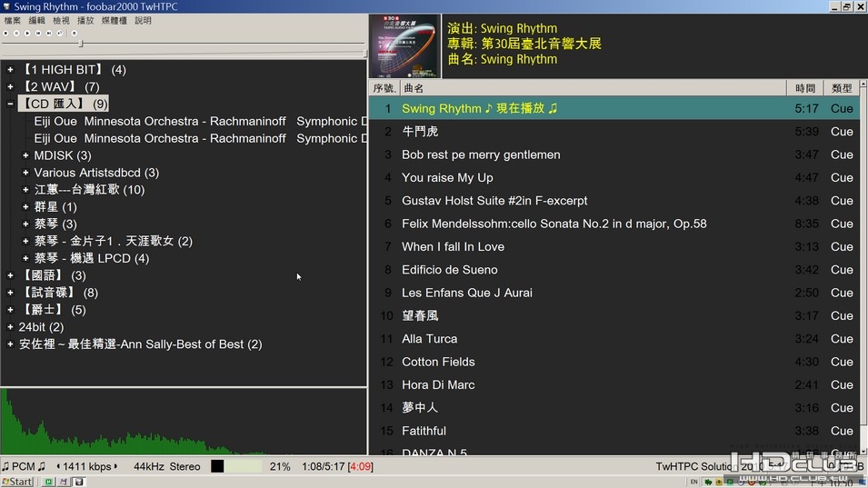The image size is (868, 488).
Task: Select track Gustav Holst Suite #2in F-excerpt
Action: [614, 201]
